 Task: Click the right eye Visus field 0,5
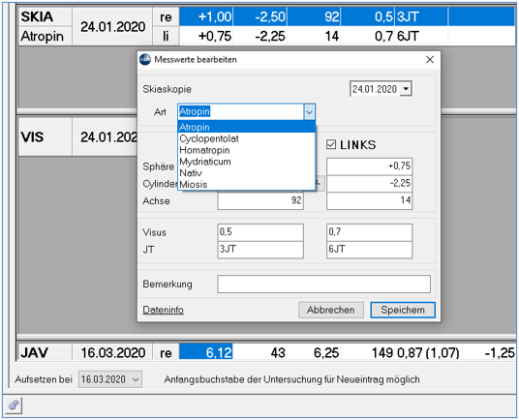click(260, 232)
